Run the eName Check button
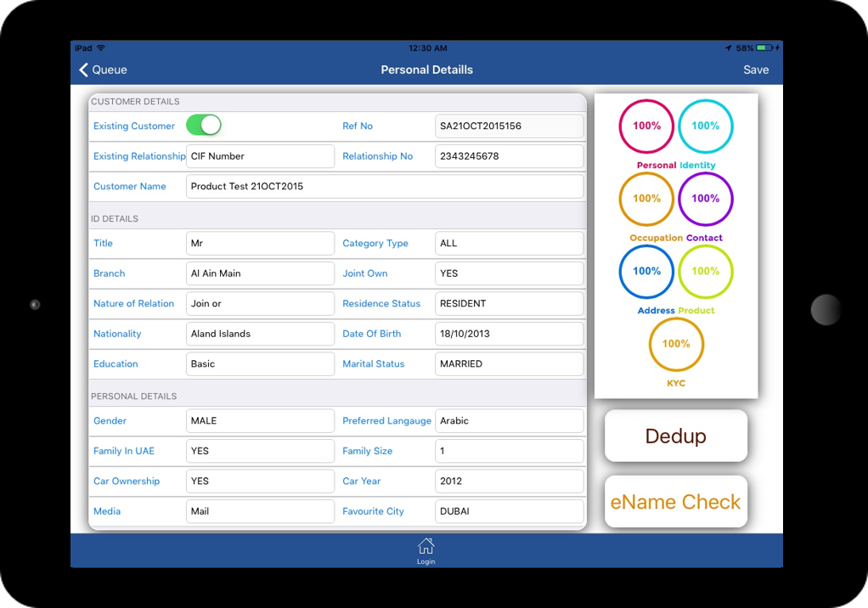Image resolution: width=868 pixels, height=608 pixels. [676, 502]
